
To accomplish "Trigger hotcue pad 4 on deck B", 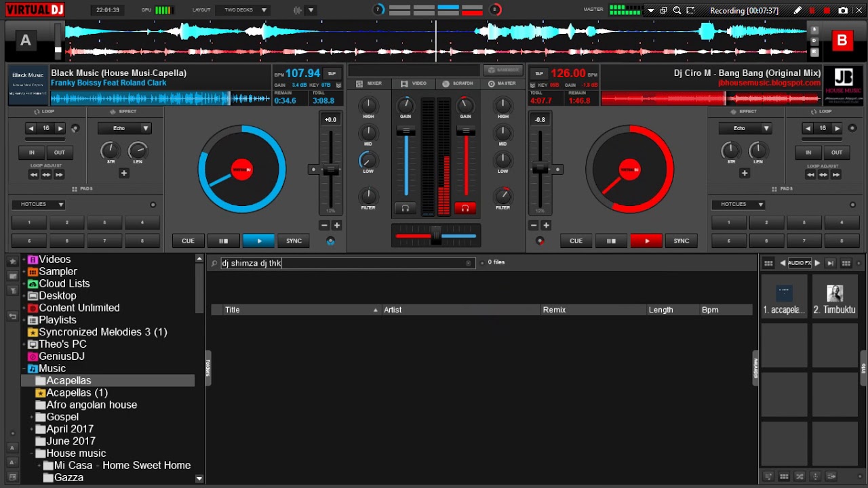I will click(842, 222).
